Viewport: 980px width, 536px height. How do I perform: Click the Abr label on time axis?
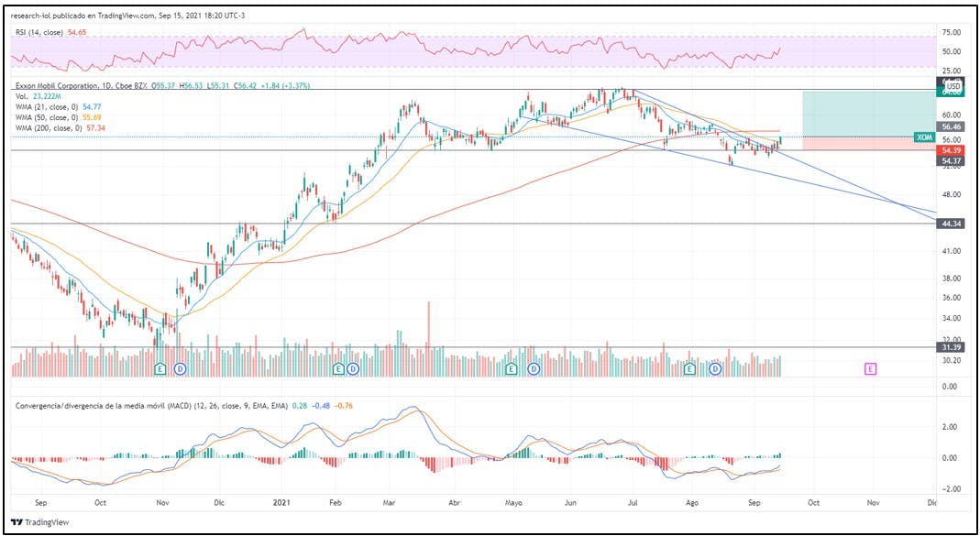point(455,502)
